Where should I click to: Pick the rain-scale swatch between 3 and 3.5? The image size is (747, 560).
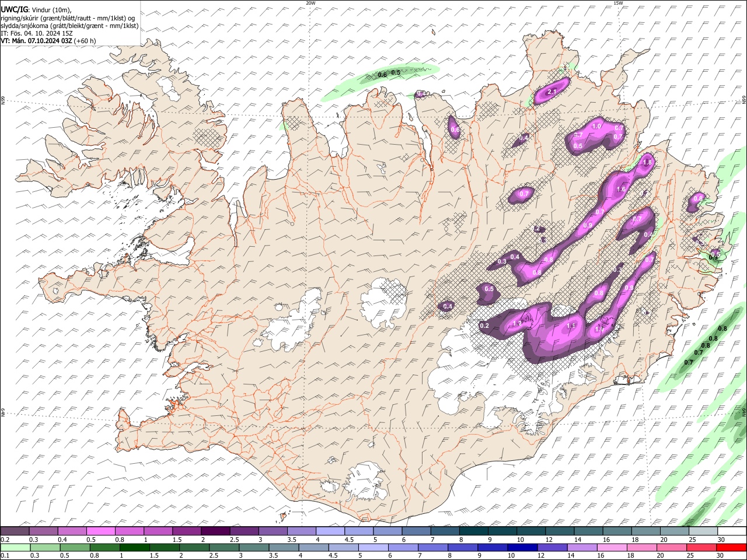(x=254, y=547)
